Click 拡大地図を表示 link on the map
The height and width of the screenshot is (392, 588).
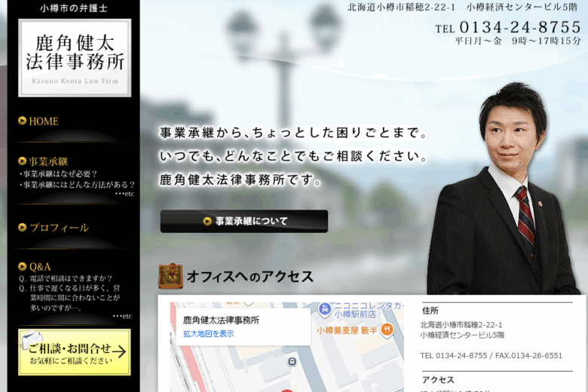pos(209,334)
